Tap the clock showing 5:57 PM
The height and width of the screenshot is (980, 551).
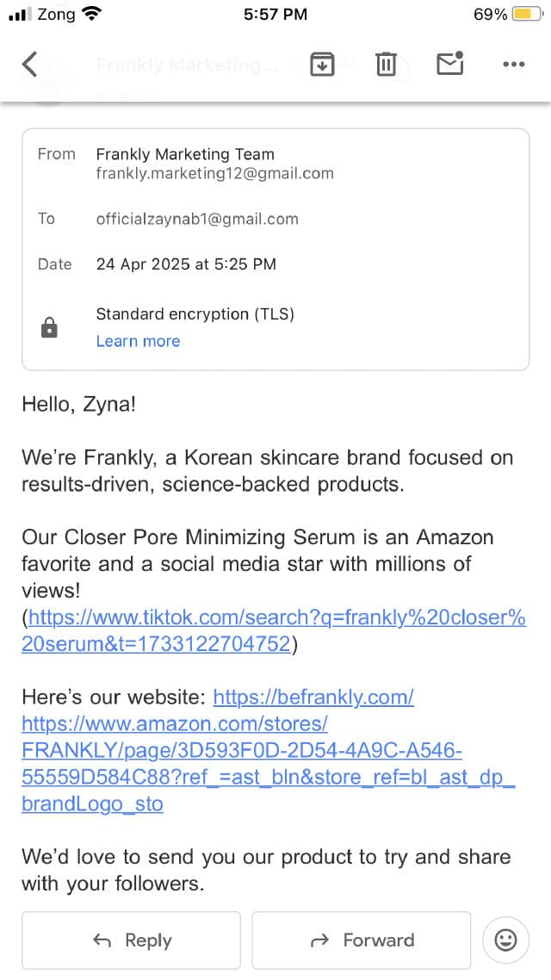(x=275, y=15)
